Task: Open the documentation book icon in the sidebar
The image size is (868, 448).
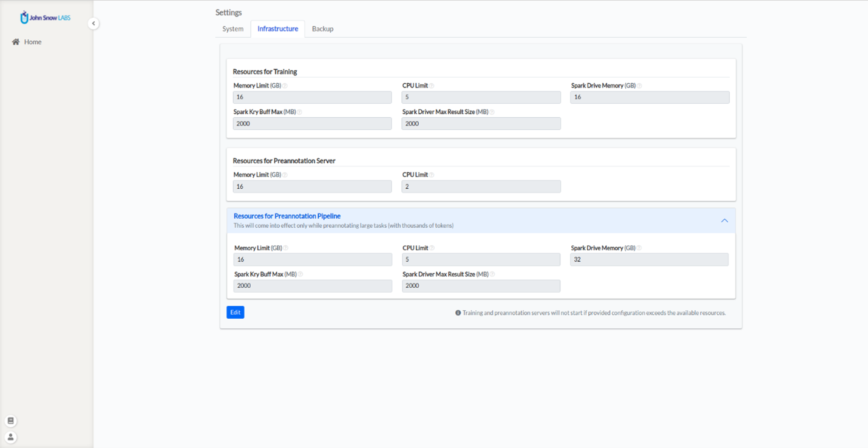Action: click(11, 421)
